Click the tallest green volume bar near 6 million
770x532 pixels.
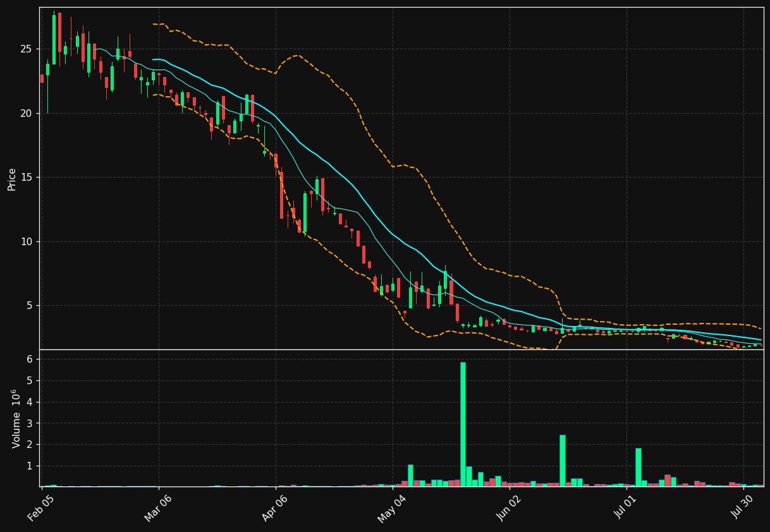(x=463, y=424)
